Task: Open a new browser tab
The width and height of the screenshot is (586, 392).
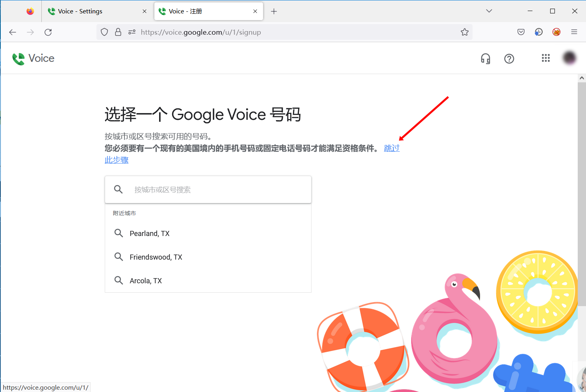Action: click(x=274, y=11)
